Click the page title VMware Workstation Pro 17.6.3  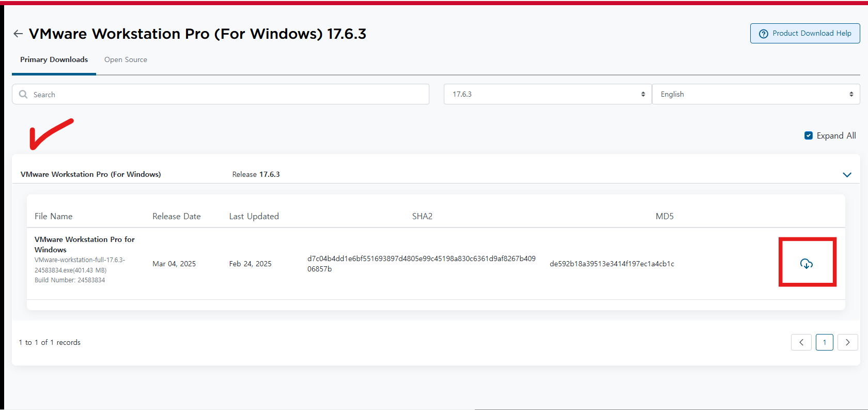tap(197, 34)
